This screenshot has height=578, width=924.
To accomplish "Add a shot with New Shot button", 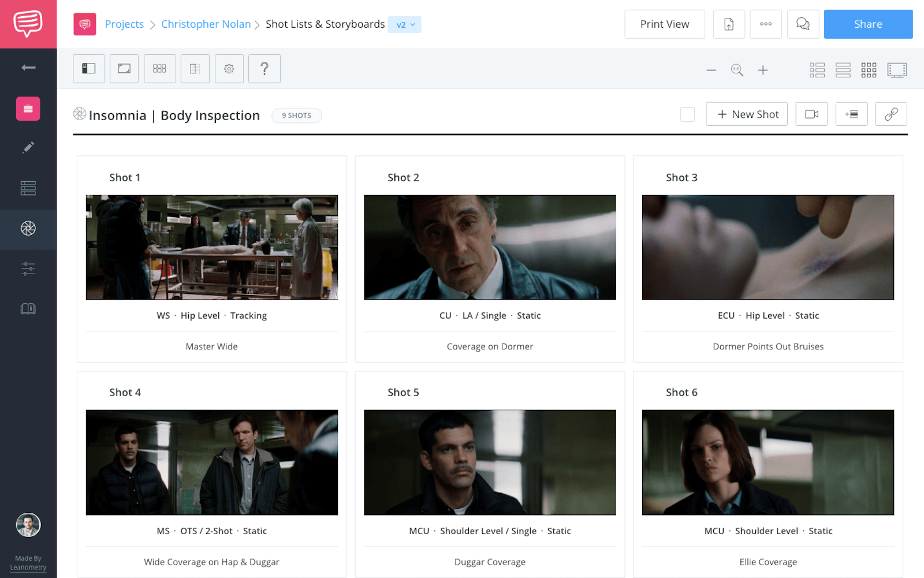I will 747,114.
